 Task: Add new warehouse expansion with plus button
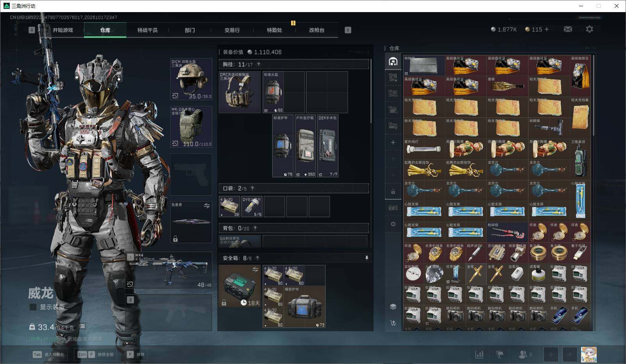pos(393,143)
